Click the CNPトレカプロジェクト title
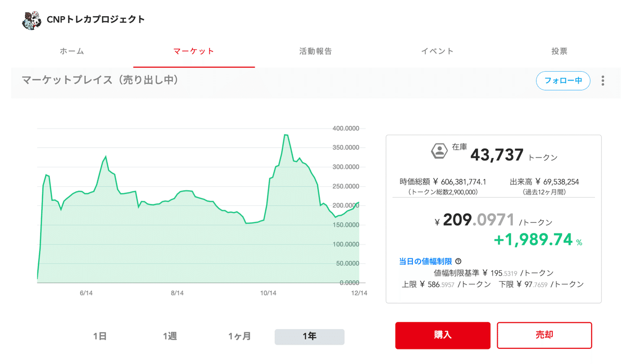Screen dimensions: 624x364 click(96, 20)
